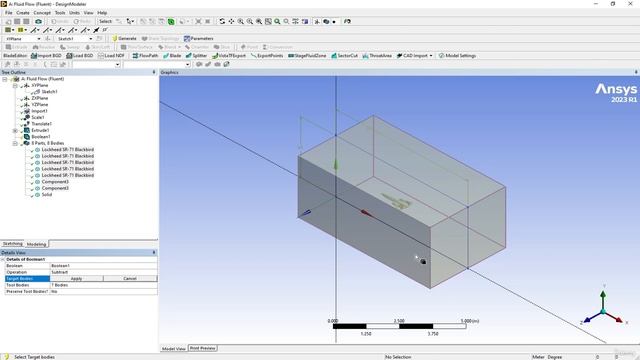The image size is (640, 360).
Task: Open the second empty combo box below BladeEditor
Action: click(157, 64)
